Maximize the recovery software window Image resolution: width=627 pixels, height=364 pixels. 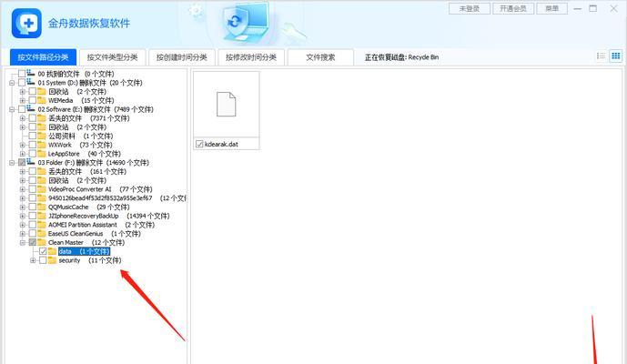tap(593, 8)
